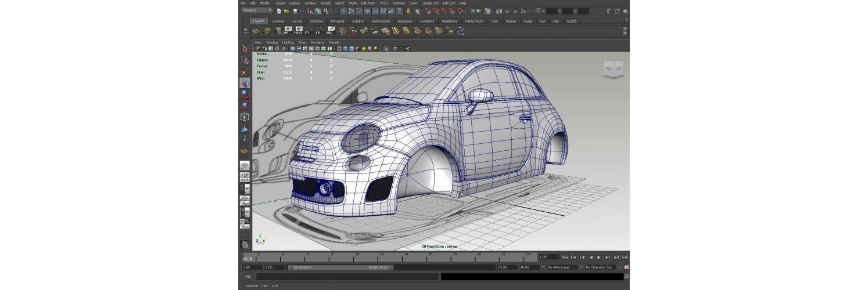Click the save scene disk icon
Screen dimensions: 868x290
tap(295, 10)
